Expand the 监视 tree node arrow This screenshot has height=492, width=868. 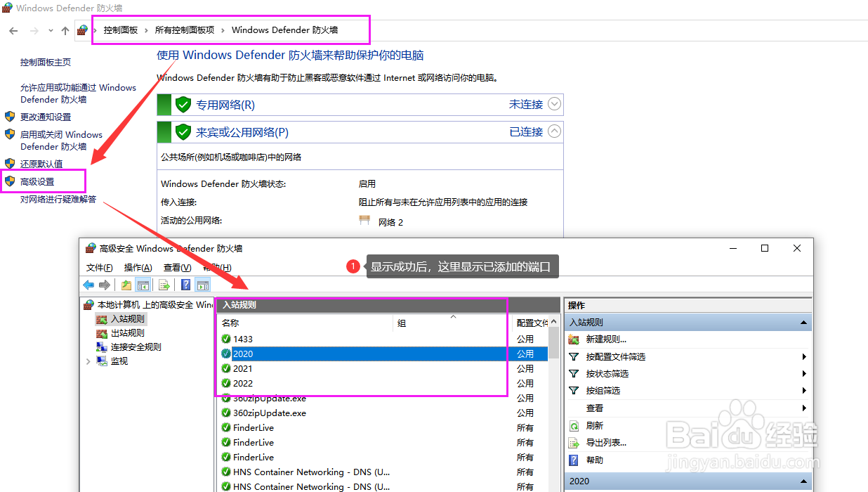(x=88, y=361)
